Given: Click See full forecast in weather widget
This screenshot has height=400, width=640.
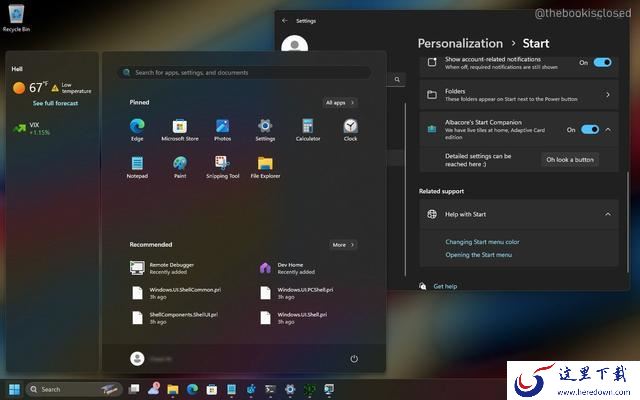Looking at the screenshot, I should click(x=56, y=103).
